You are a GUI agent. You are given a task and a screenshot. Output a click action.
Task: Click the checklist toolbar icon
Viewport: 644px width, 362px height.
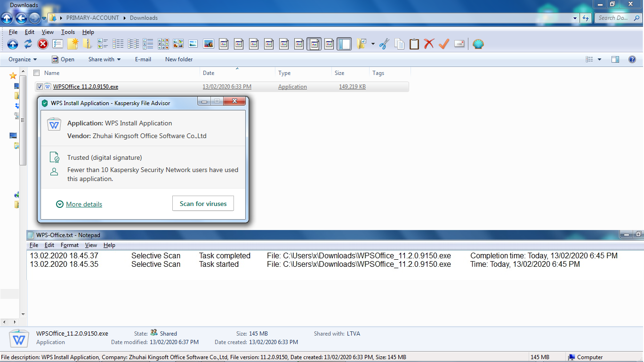[x=58, y=44]
